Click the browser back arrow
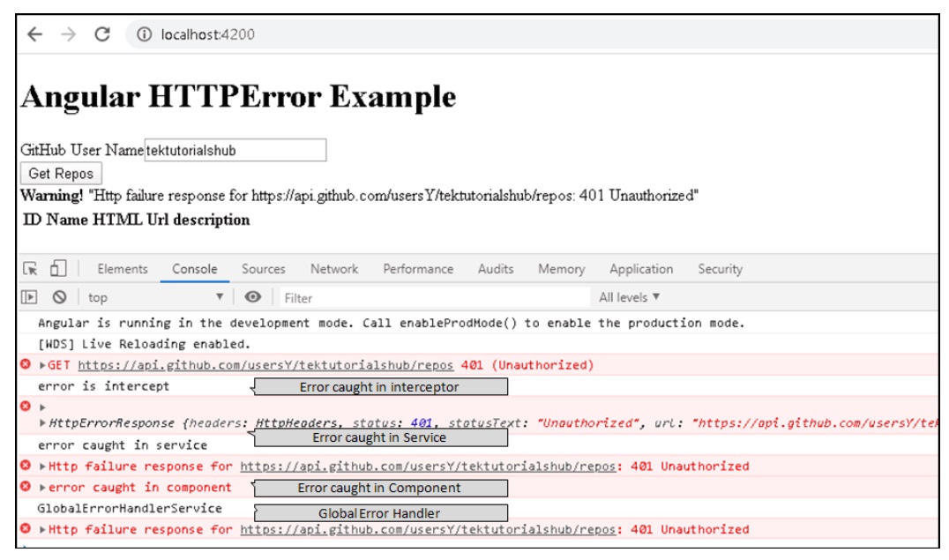Screen dimensions: 949x560 point(34,34)
